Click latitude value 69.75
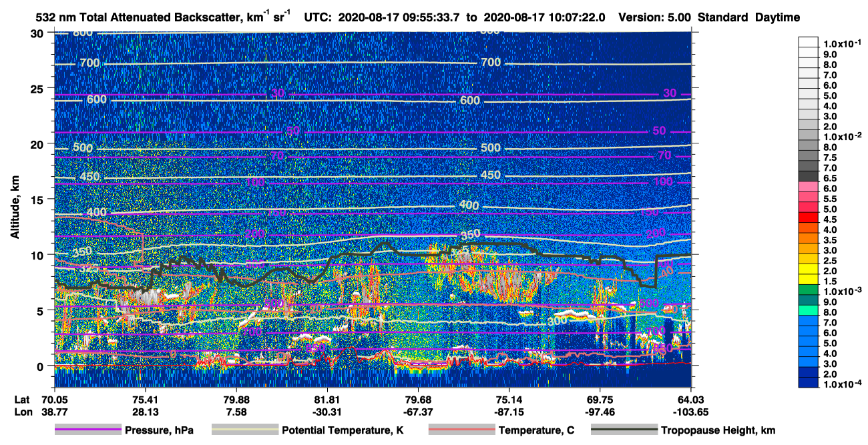The width and height of the screenshot is (868, 445). click(600, 399)
